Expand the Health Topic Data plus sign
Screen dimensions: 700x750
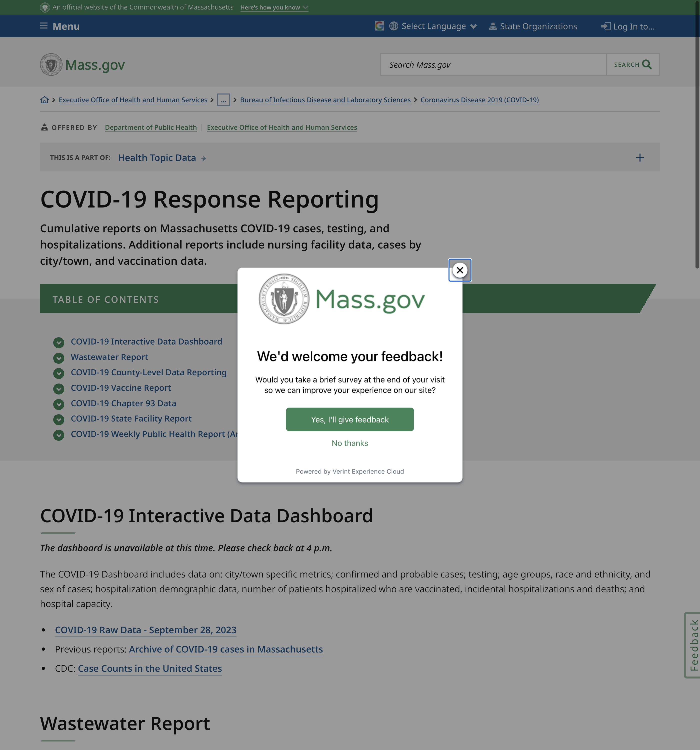(639, 158)
